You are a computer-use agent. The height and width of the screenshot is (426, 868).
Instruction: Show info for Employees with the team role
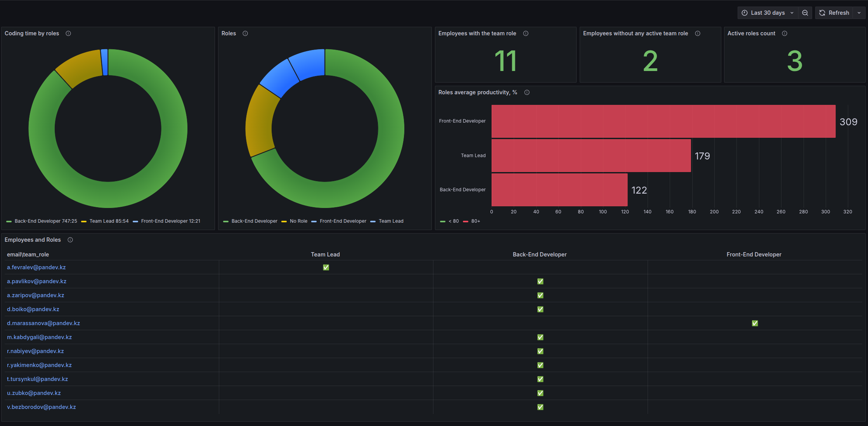pyautogui.click(x=526, y=33)
